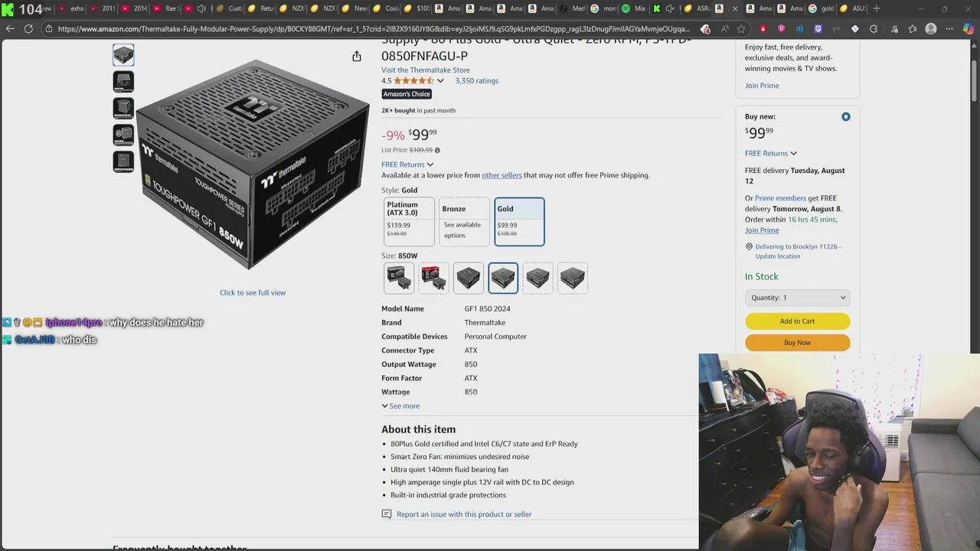Choose the Bronze style option
Viewport: 980px width, 551px height.
(464, 222)
